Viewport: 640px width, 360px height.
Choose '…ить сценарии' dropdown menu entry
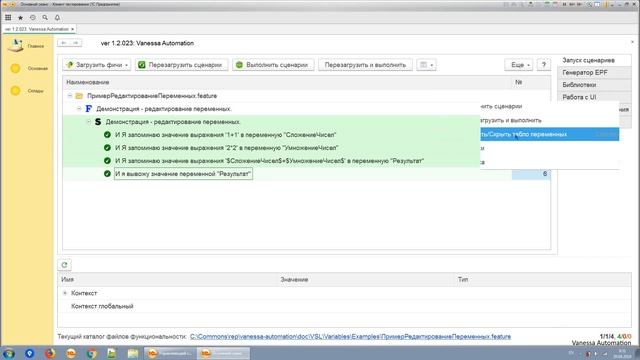(x=549, y=107)
